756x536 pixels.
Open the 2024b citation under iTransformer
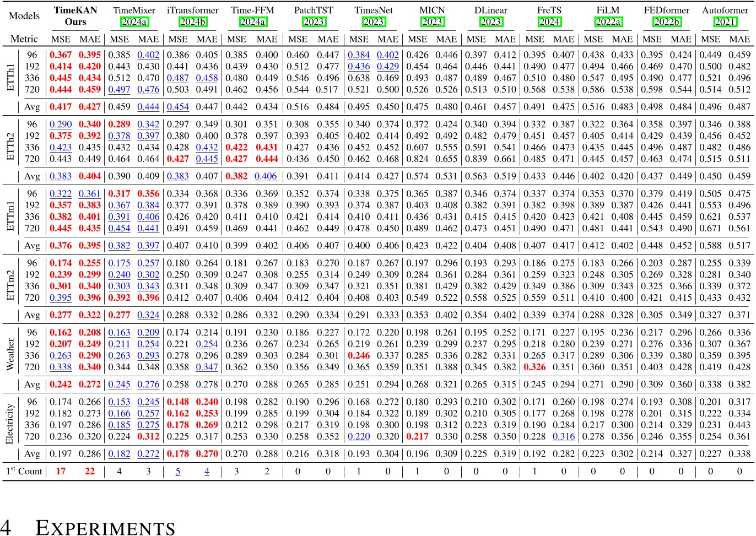[x=193, y=22]
